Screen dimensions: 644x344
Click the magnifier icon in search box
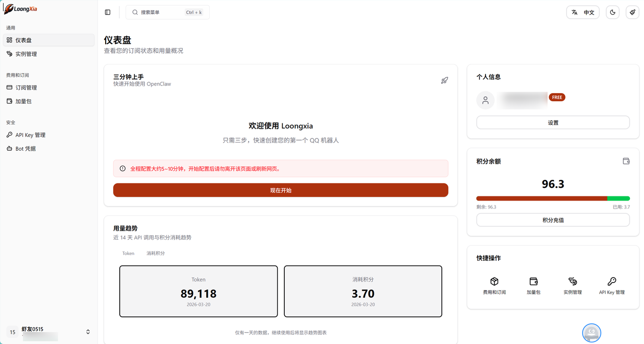(x=135, y=12)
